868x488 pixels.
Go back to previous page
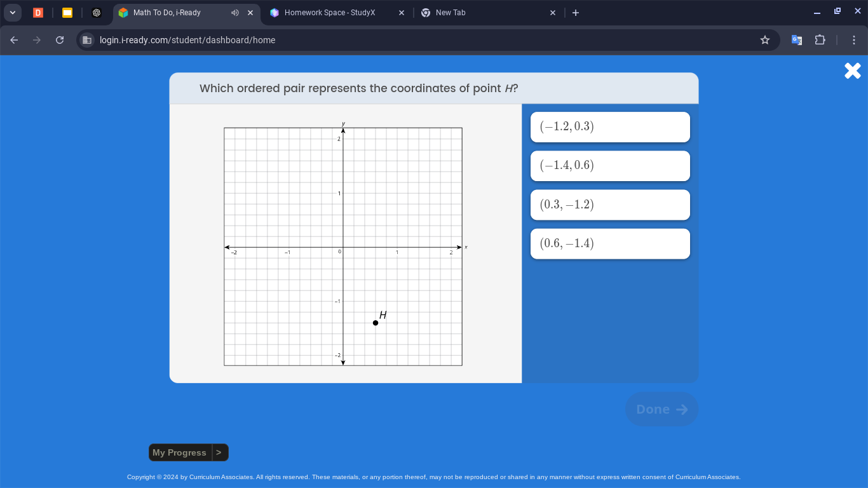14,40
